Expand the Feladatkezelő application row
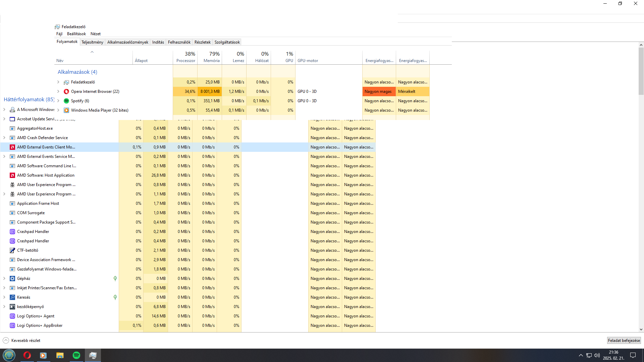 tap(58, 82)
